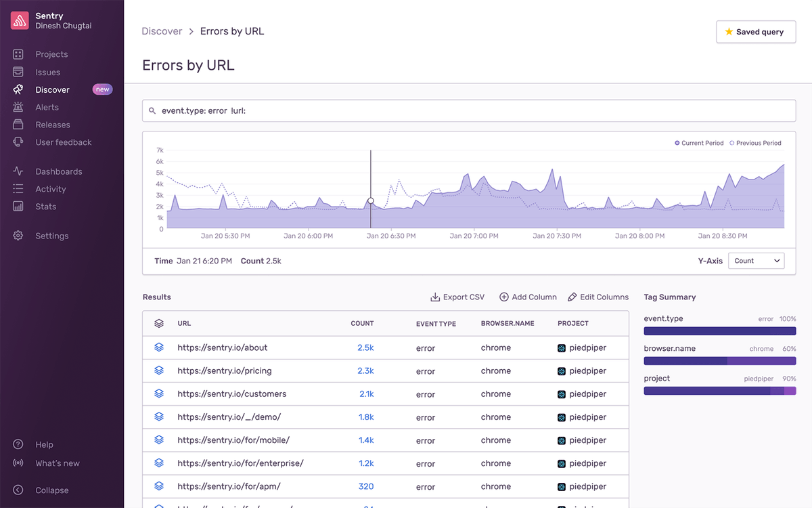Open Projects icon in sidebar
Viewport: 812px width, 508px height.
[x=18, y=54]
